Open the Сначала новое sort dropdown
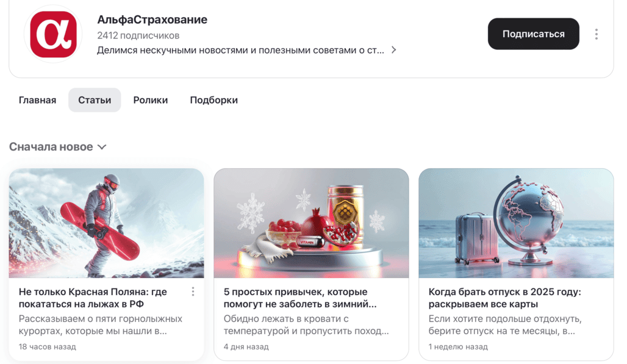 [x=57, y=147]
